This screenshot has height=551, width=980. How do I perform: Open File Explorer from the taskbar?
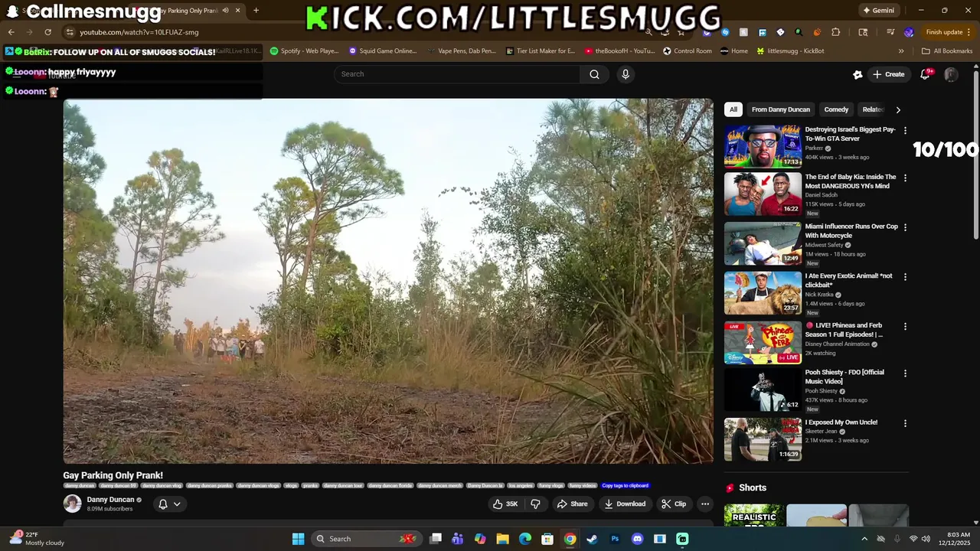coord(502,539)
